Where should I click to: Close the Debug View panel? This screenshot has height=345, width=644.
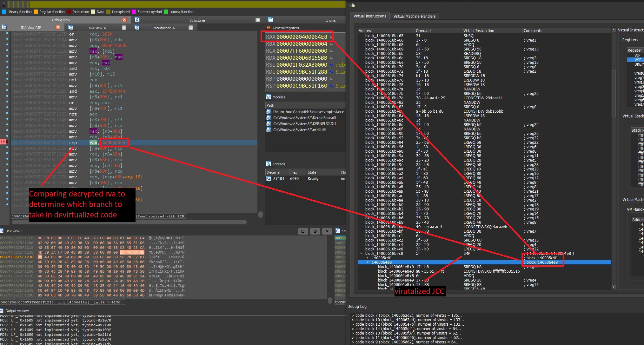pos(124,20)
